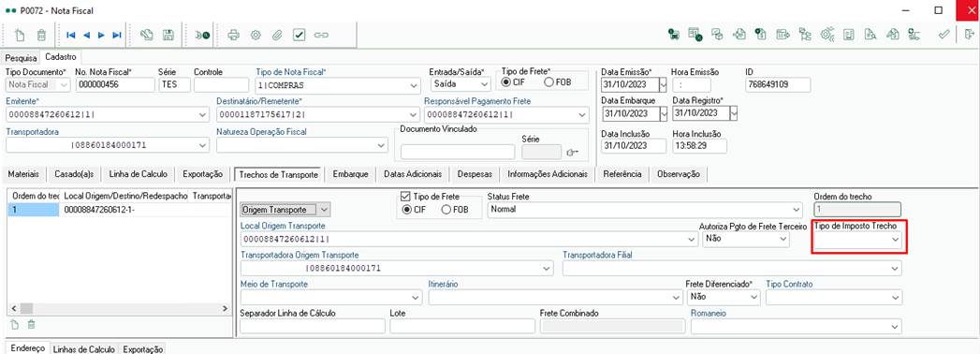Jump to the last record arrow

pos(117,35)
